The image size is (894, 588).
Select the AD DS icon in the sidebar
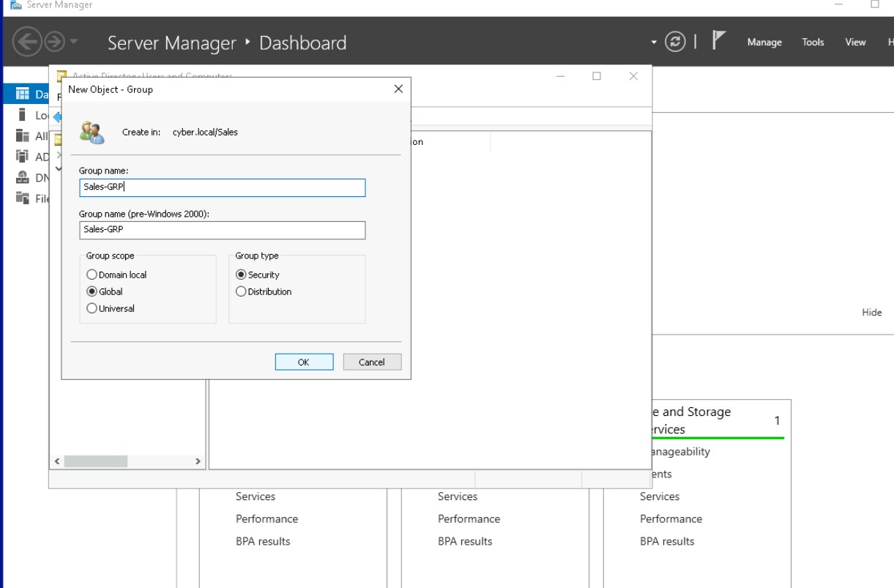click(x=23, y=157)
